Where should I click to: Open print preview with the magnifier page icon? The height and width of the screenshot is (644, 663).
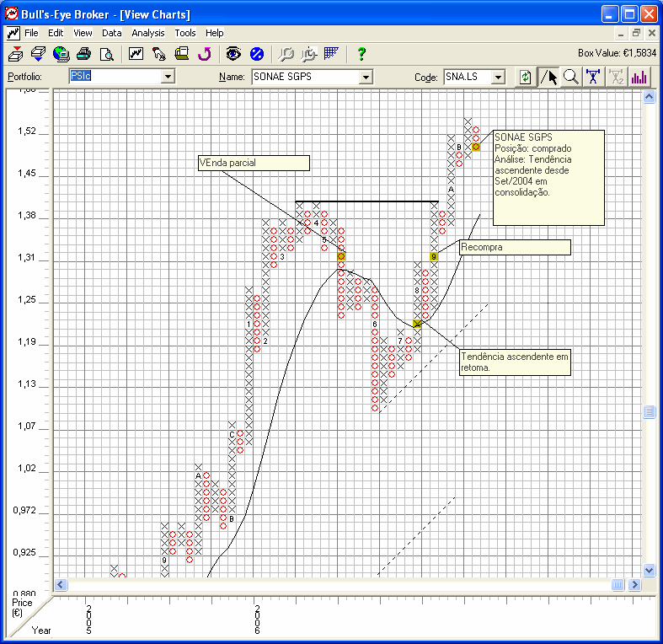click(107, 54)
